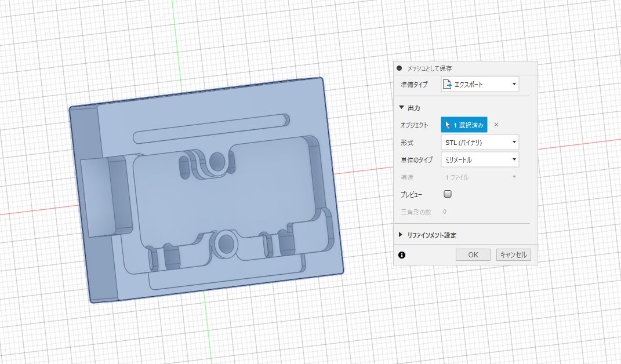621x364 pixels.
Task: Confirm export with the OK button
Action: pyautogui.click(x=473, y=254)
